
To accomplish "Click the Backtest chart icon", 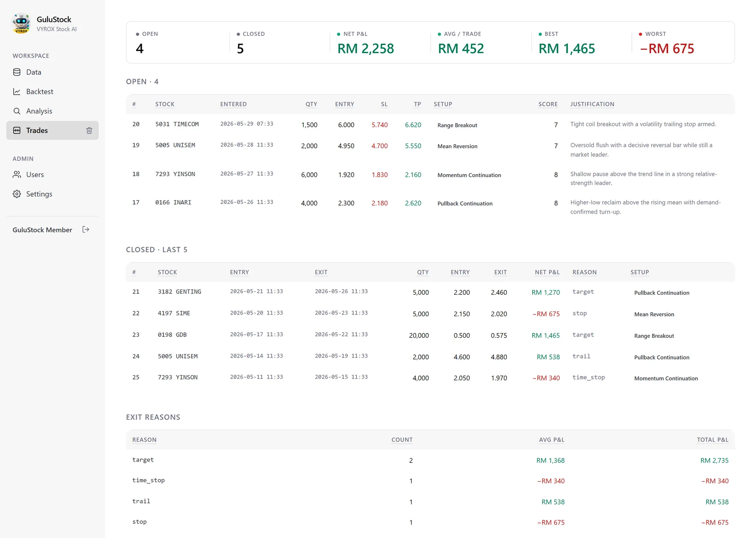I will click(17, 92).
